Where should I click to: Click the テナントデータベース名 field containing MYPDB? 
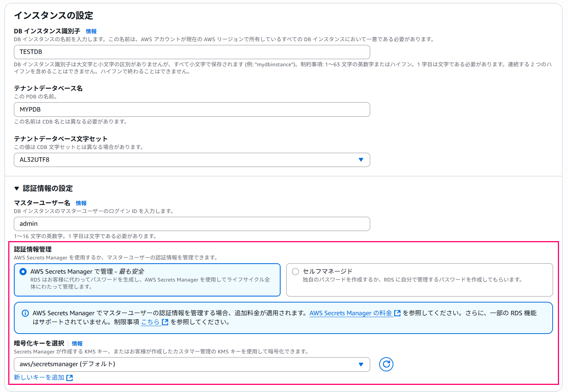pos(192,110)
